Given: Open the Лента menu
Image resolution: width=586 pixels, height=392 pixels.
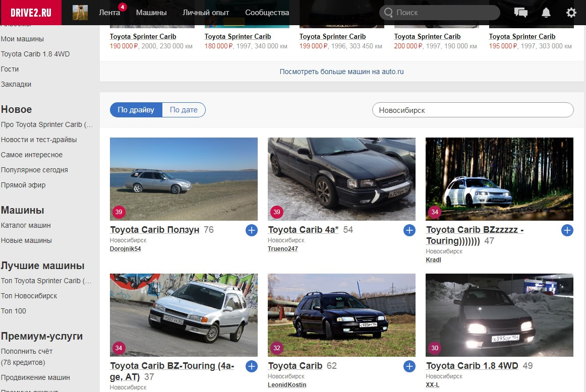Looking at the screenshot, I should 109,12.
